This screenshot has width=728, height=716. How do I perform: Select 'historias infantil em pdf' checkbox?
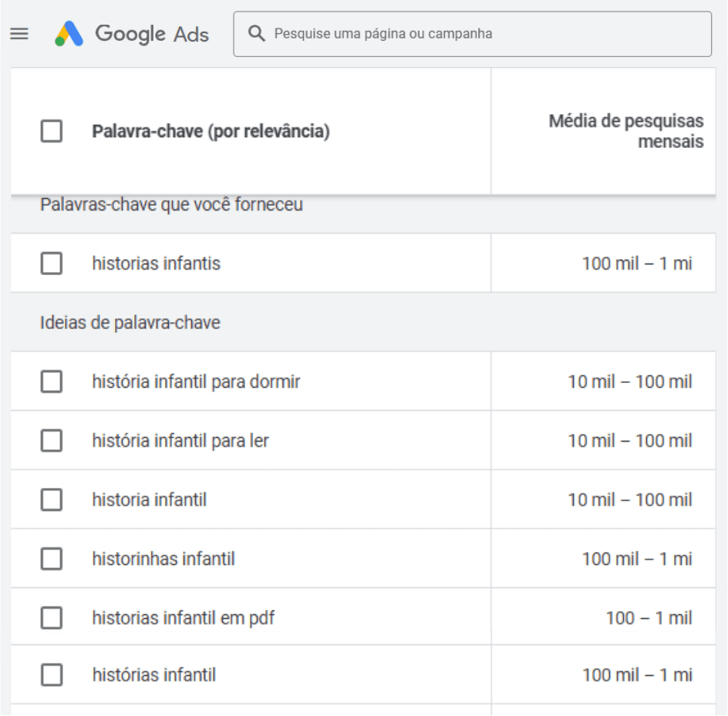tap(52, 617)
